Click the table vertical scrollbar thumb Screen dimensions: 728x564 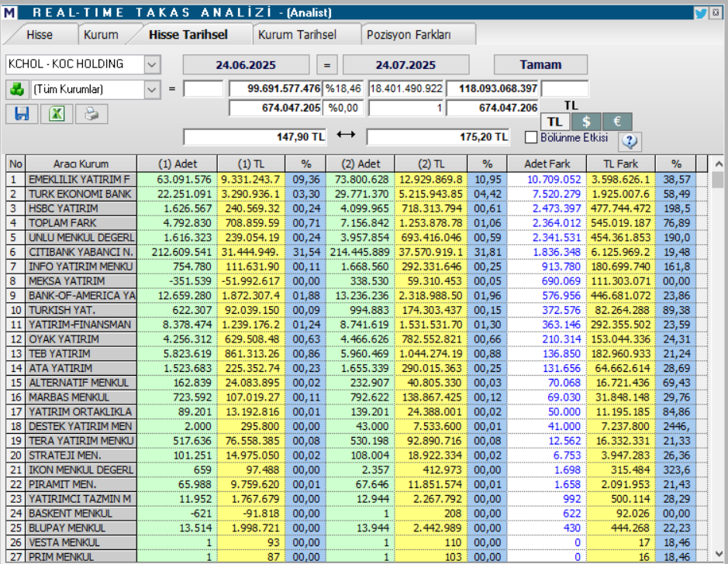(x=718, y=180)
